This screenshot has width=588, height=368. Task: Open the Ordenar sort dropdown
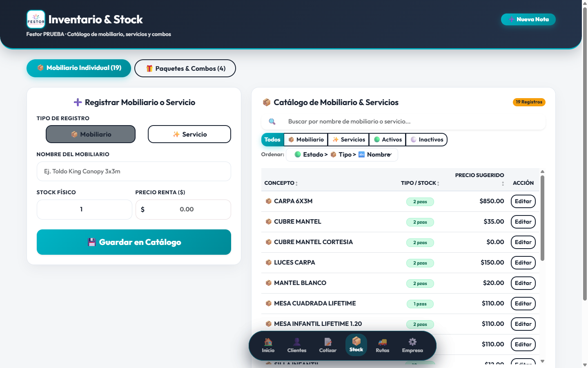pyautogui.click(x=342, y=155)
